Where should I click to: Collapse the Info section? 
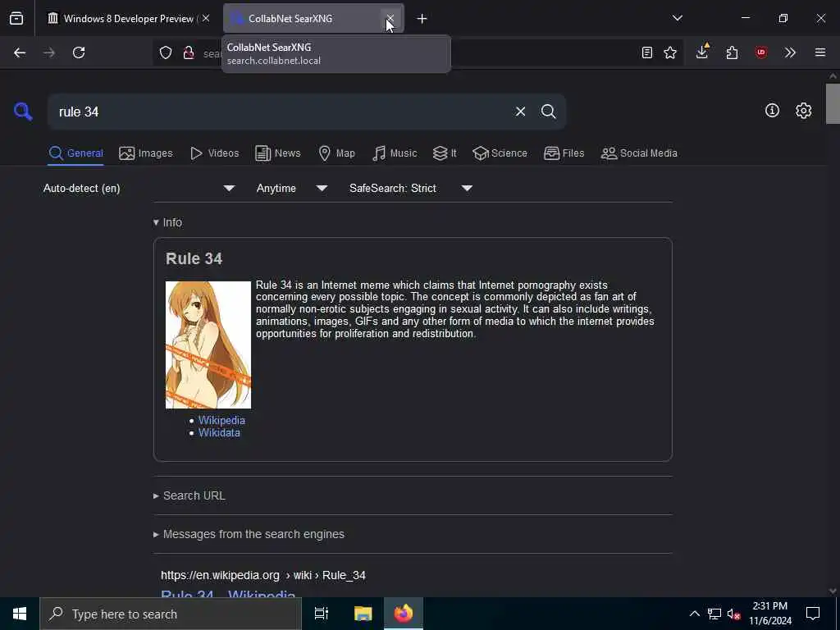pyautogui.click(x=167, y=222)
